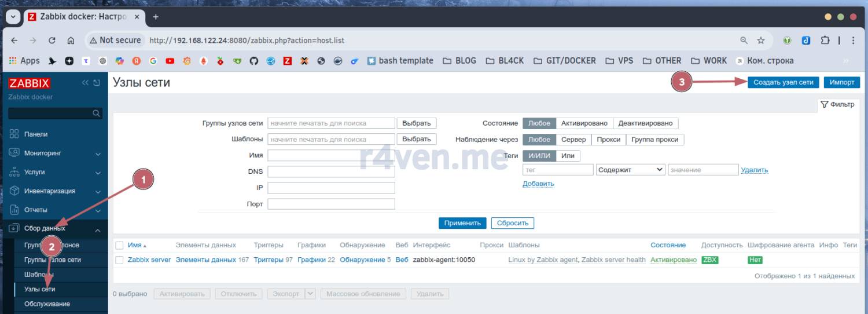This screenshot has height=314, width=868.
Task: Select Активировано state filter option
Action: (584, 123)
